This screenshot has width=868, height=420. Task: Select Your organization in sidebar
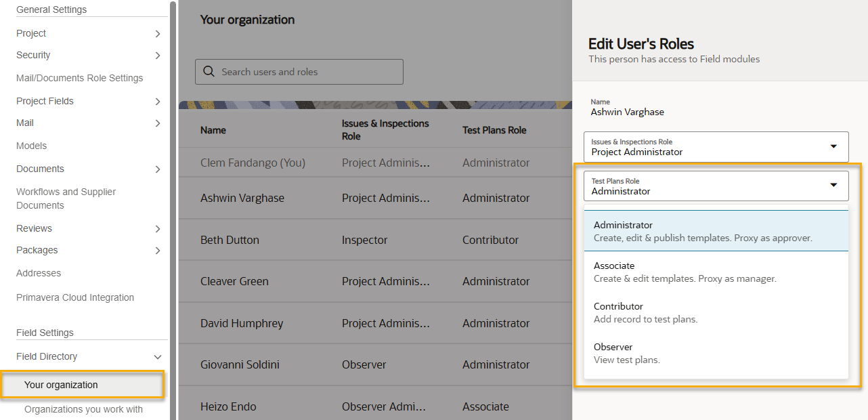(62, 385)
